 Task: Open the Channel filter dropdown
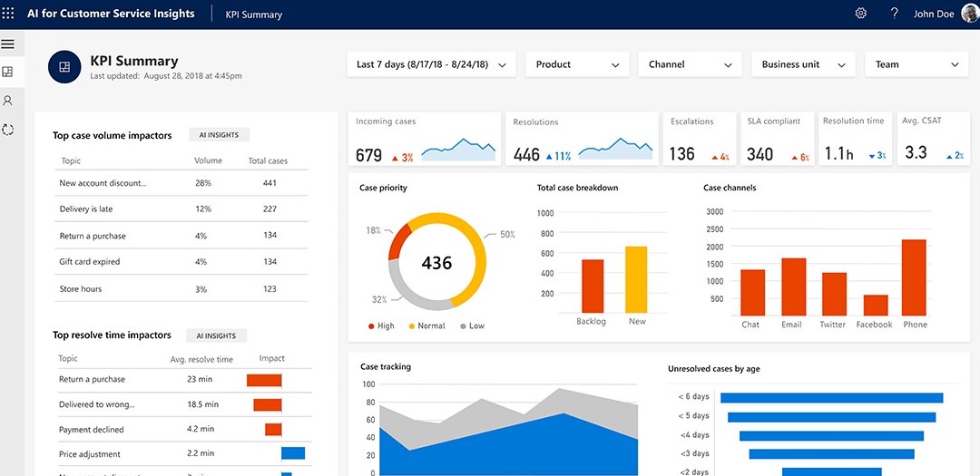(690, 64)
